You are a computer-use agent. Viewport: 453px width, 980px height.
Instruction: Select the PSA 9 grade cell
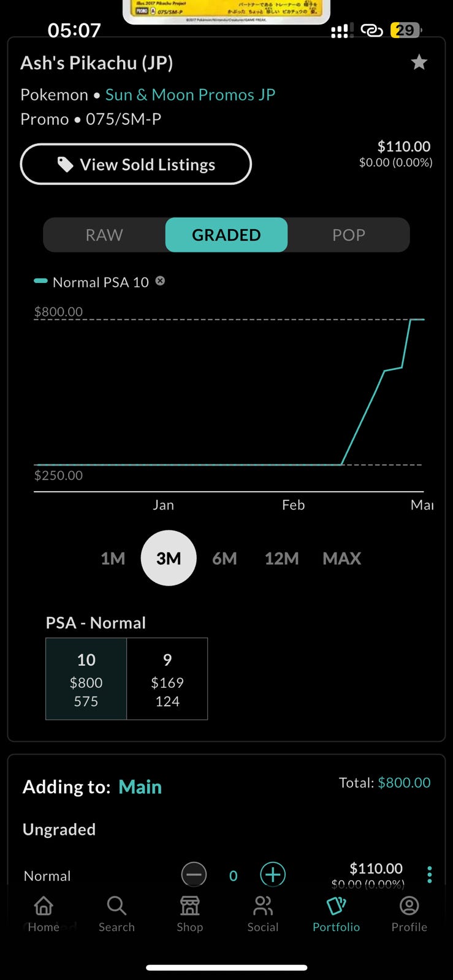167,679
